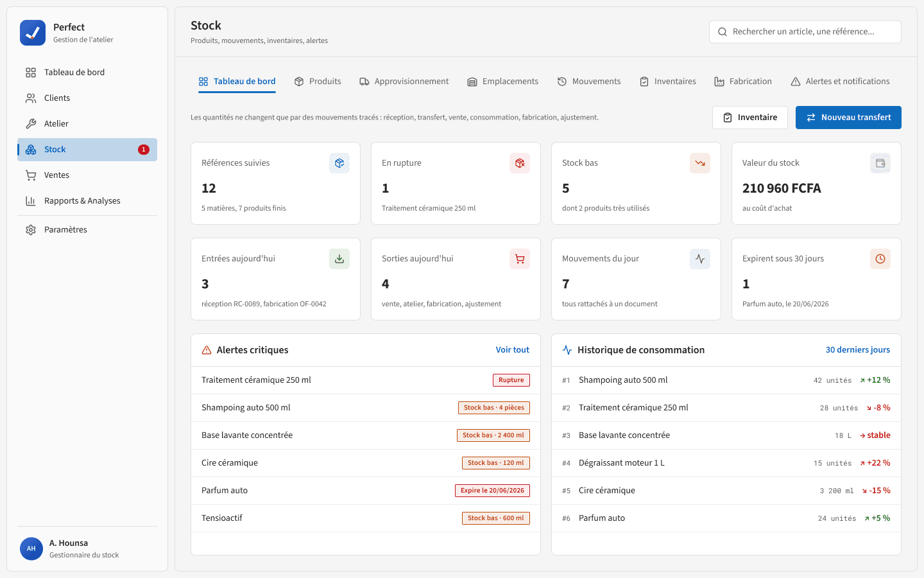Open Ventes in the sidebar
The image size is (924, 578).
click(x=87, y=175)
